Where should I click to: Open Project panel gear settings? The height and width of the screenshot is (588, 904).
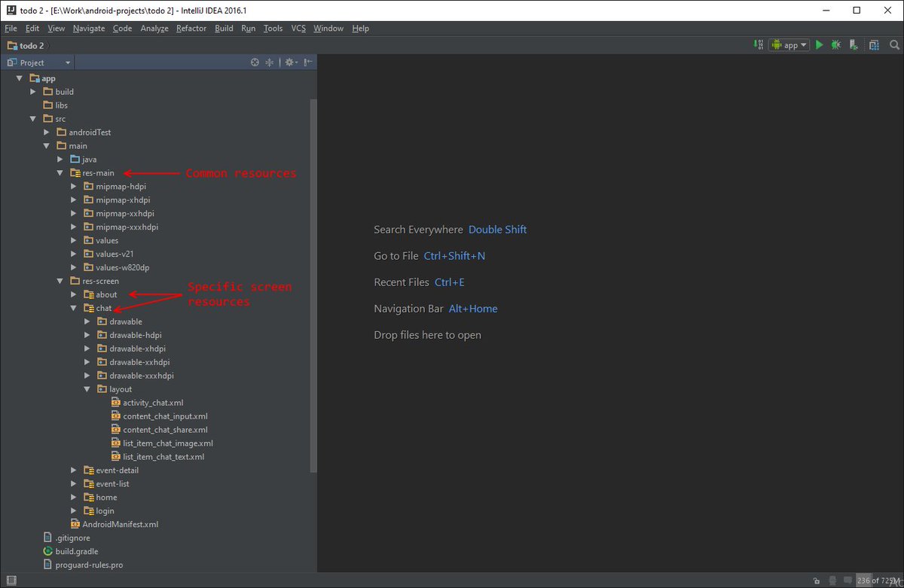tap(291, 62)
